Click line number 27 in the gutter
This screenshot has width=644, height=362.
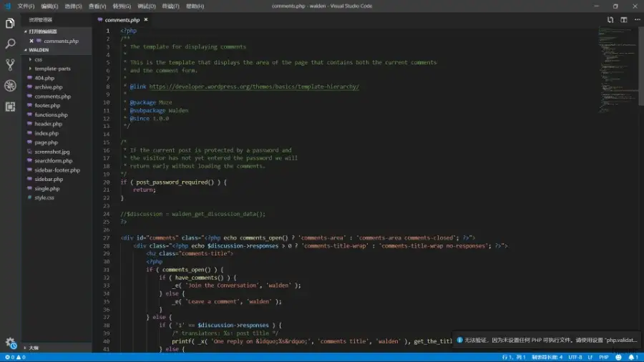107,238
